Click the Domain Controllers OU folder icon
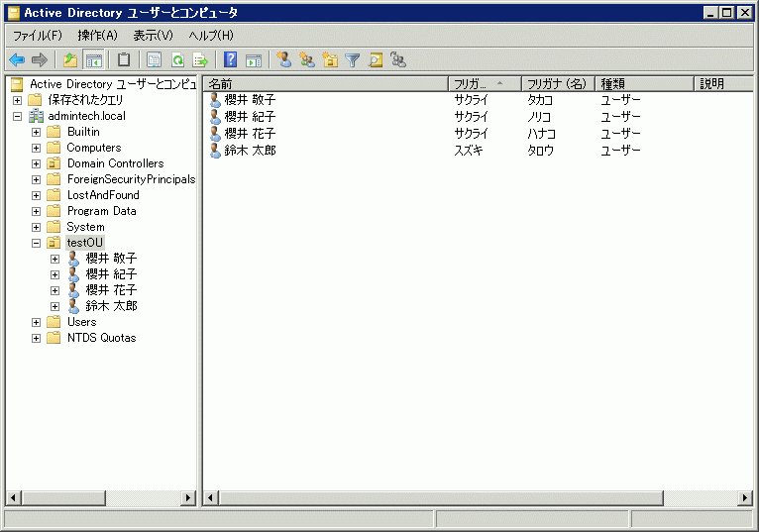 pyautogui.click(x=54, y=163)
